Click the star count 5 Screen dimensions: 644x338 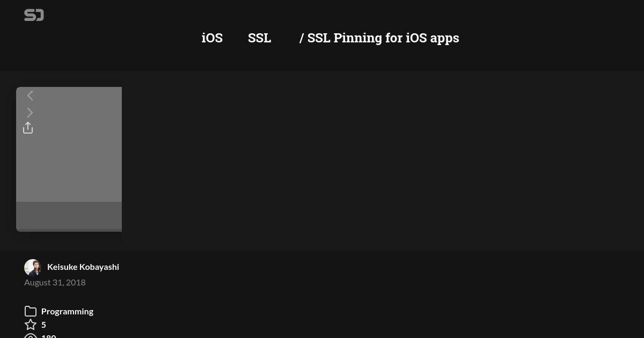(43, 325)
